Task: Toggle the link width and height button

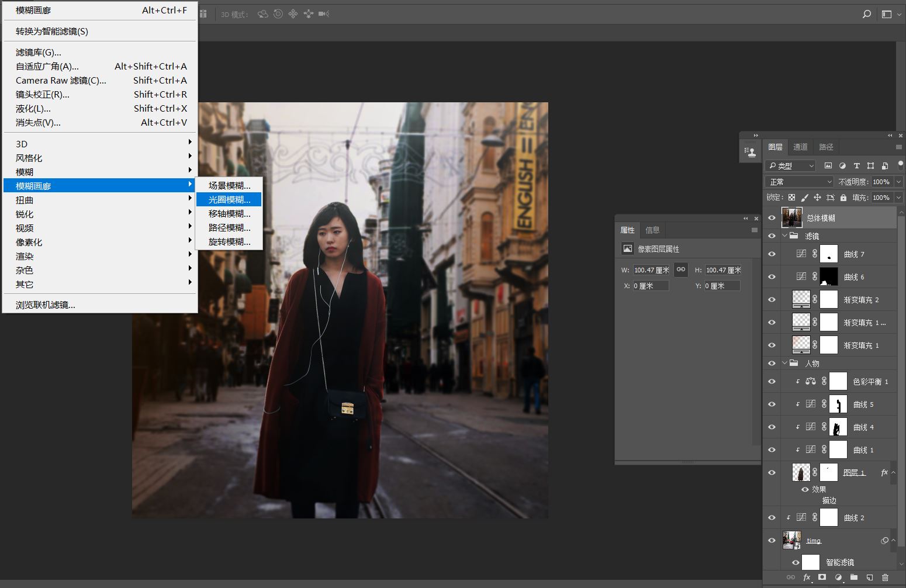Action: (x=681, y=269)
